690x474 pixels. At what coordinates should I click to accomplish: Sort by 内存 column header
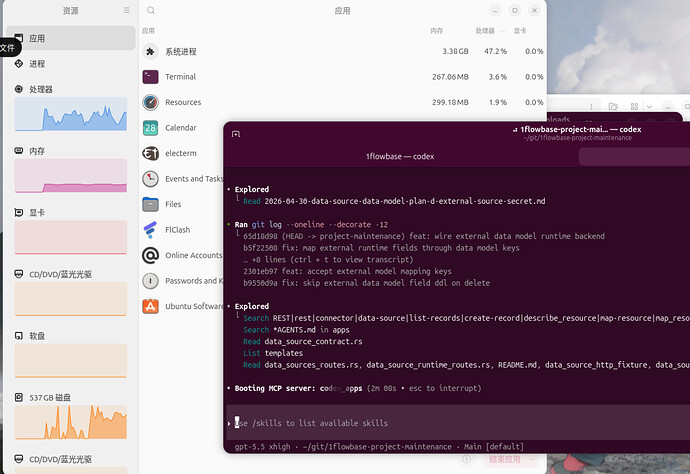click(437, 31)
